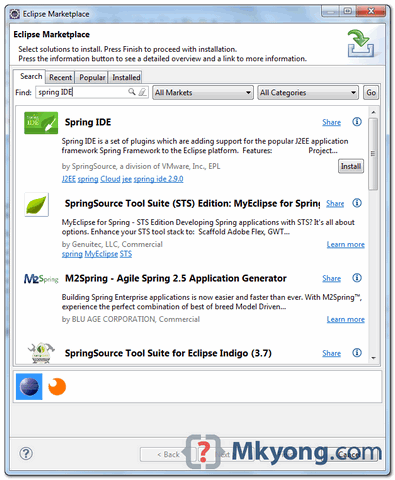Click the Eclipse Marketplace title bar icon
Image resolution: width=395 pixels, height=480 pixels.
click(14, 14)
